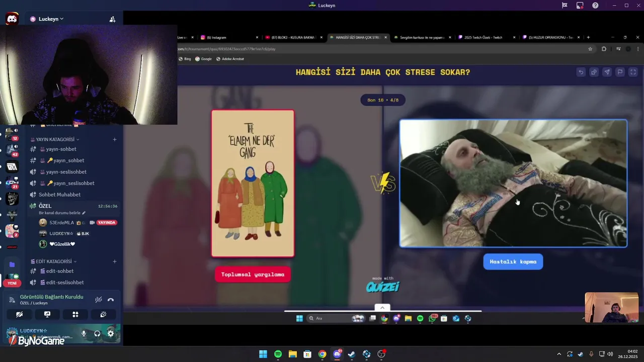Click the browser address bar URL
Viewport: 644px width, 362px height.
[x=226, y=49]
